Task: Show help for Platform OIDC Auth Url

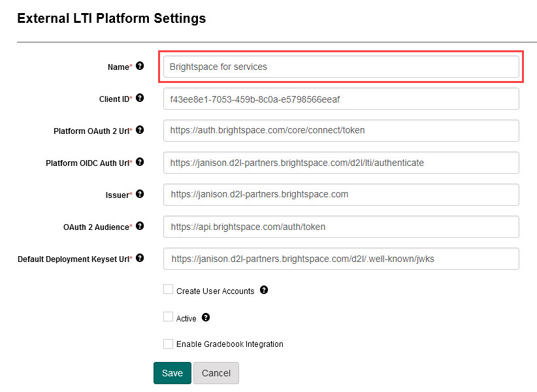Action: tap(140, 162)
